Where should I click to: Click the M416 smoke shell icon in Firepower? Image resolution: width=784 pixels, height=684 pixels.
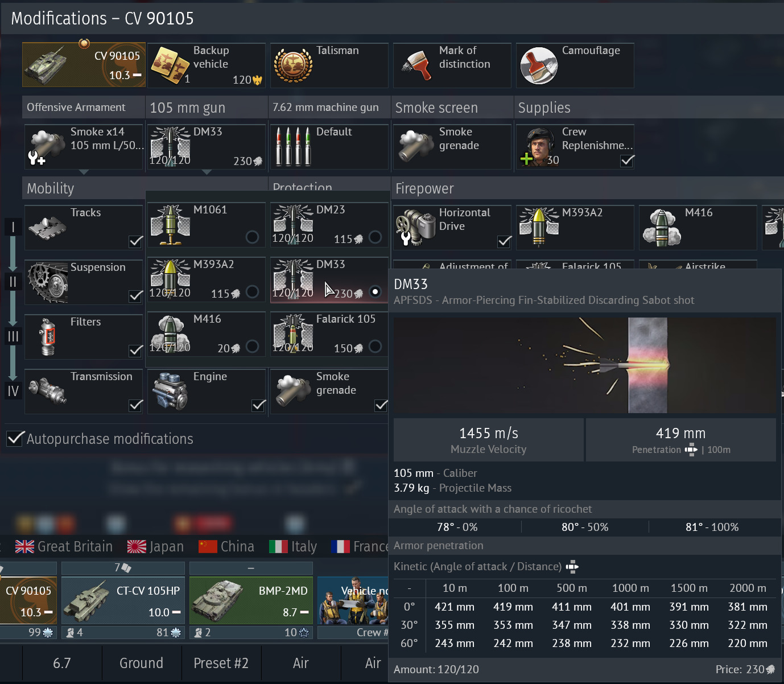[662, 228]
